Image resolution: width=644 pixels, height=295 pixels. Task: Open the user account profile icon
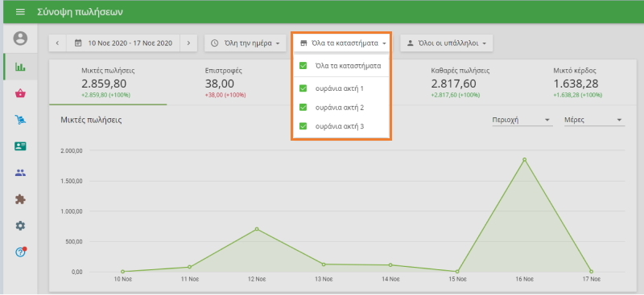pyautogui.click(x=20, y=39)
